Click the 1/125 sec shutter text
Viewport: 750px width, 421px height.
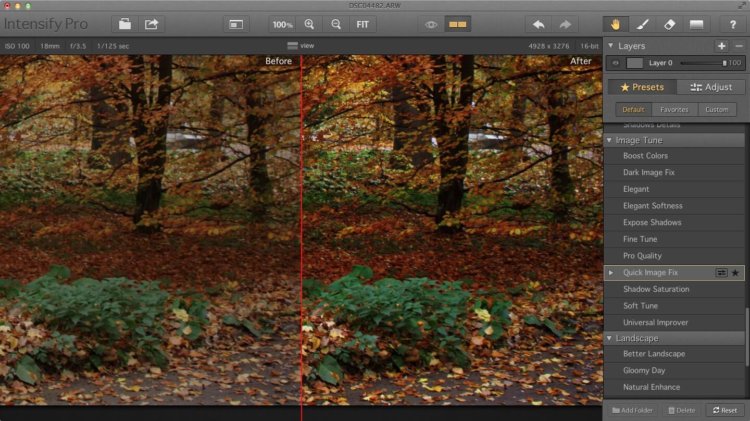coord(113,46)
